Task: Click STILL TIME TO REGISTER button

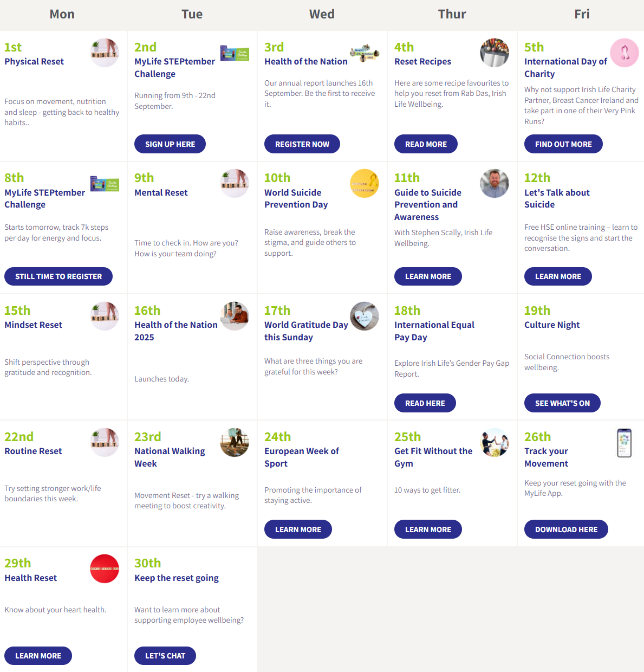Action: coord(58,276)
